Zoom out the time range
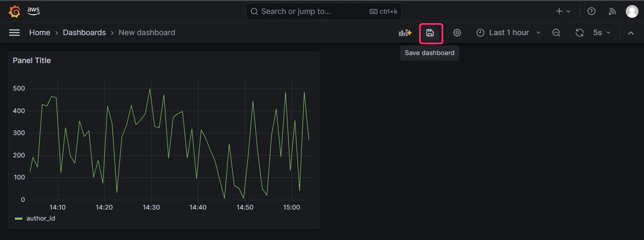This screenshot has height=240, width=644. click(x=556, y=33)
